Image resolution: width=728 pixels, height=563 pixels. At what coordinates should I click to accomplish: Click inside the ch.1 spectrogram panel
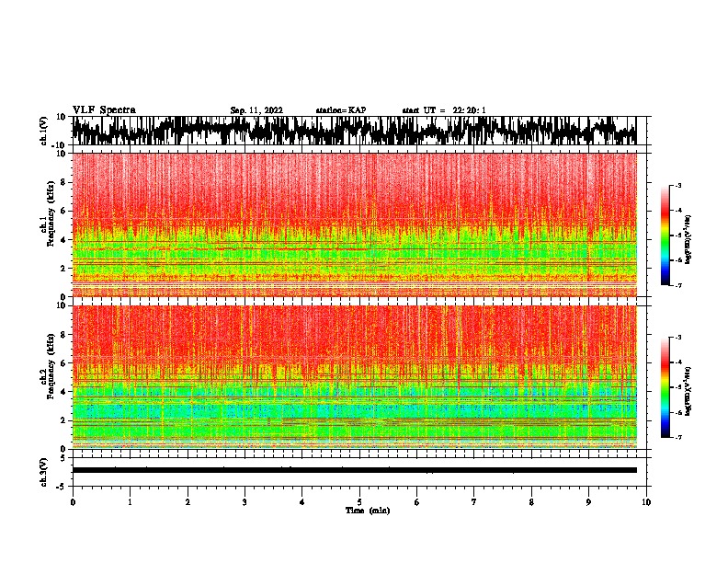pos(354,224)
